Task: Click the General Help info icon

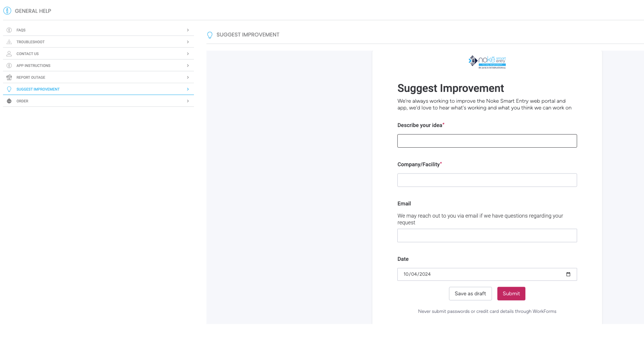Action: tap(7, 10)
